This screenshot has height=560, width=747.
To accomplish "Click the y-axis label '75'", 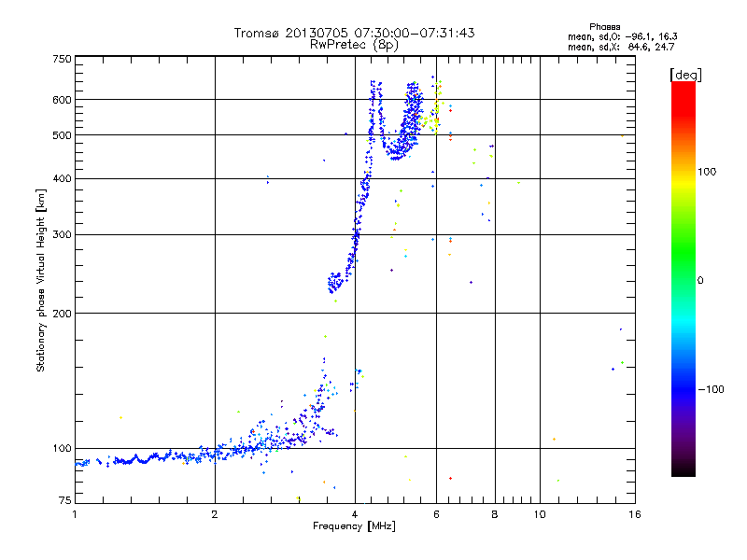I will pyautogui.click(x=65, y=500).
